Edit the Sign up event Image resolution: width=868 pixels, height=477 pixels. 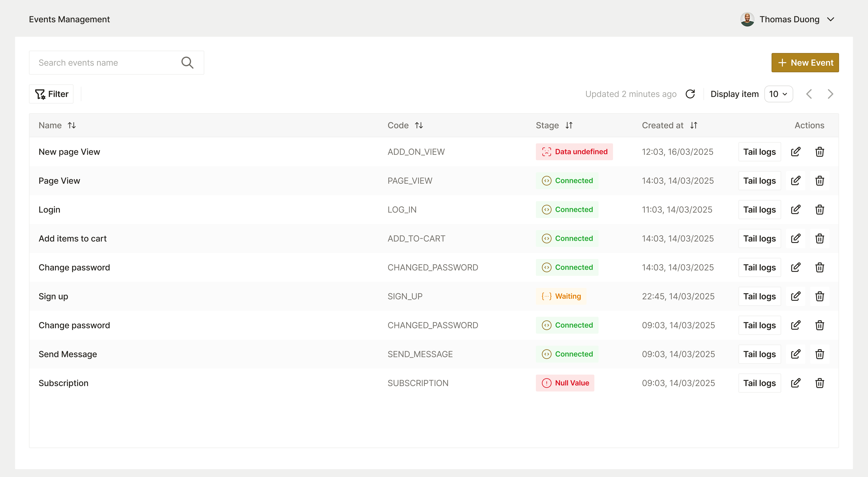[796, 296]
